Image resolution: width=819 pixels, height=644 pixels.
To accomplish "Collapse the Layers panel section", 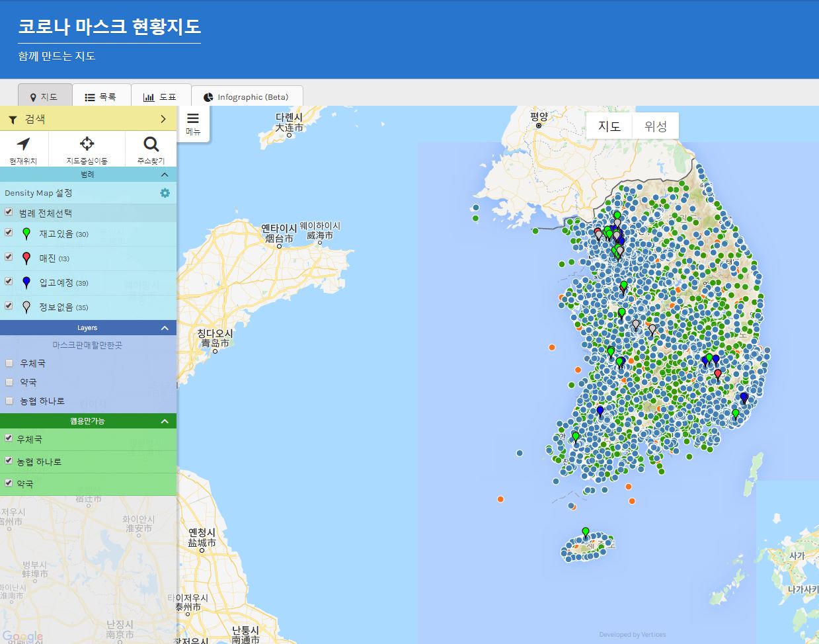I will pos(165,328).
